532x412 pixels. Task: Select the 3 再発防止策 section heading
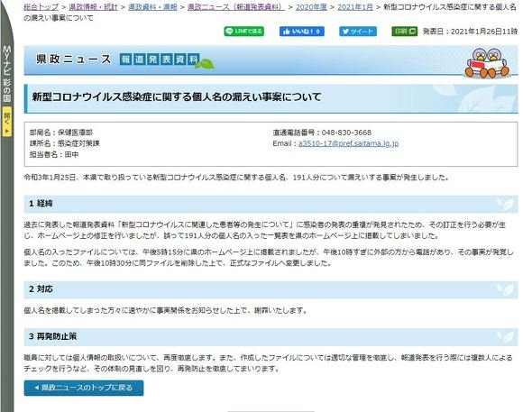click(x=271, y=336)
